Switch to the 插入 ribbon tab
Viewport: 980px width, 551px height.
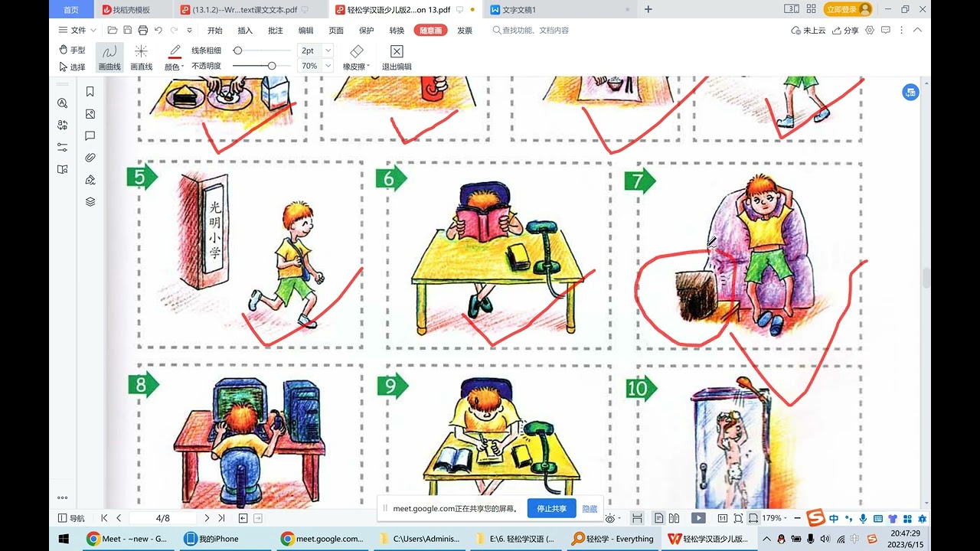coord(245,31)
